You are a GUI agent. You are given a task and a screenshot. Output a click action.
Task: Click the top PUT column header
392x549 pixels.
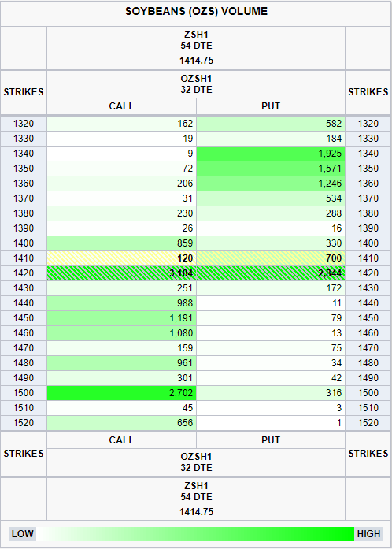pos(271,106)
